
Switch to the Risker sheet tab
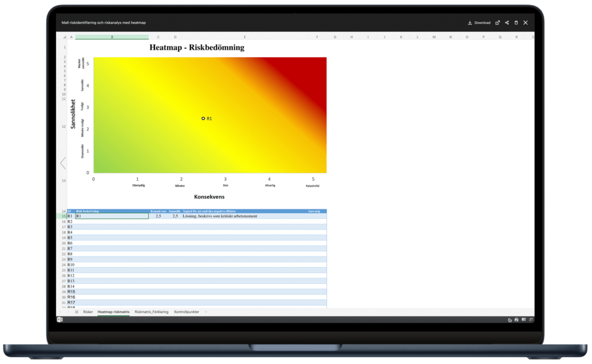pyautogui.click(x=88, y=312)
